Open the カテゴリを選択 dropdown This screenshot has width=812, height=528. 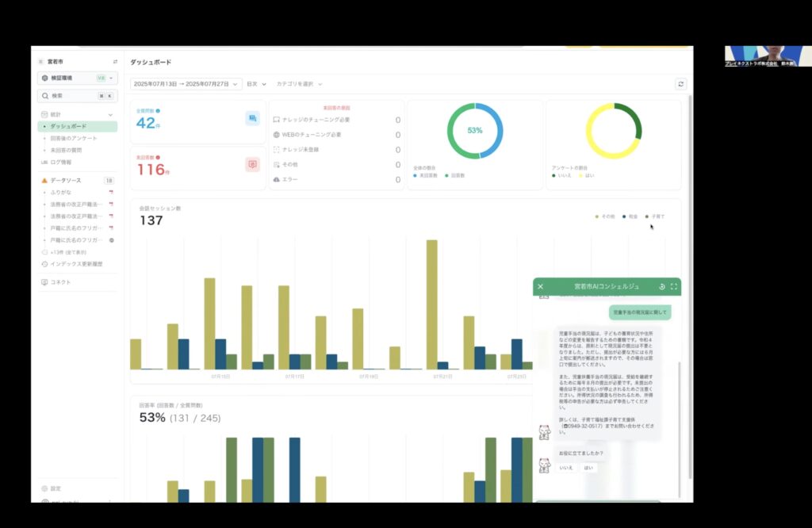click(298, 84)
